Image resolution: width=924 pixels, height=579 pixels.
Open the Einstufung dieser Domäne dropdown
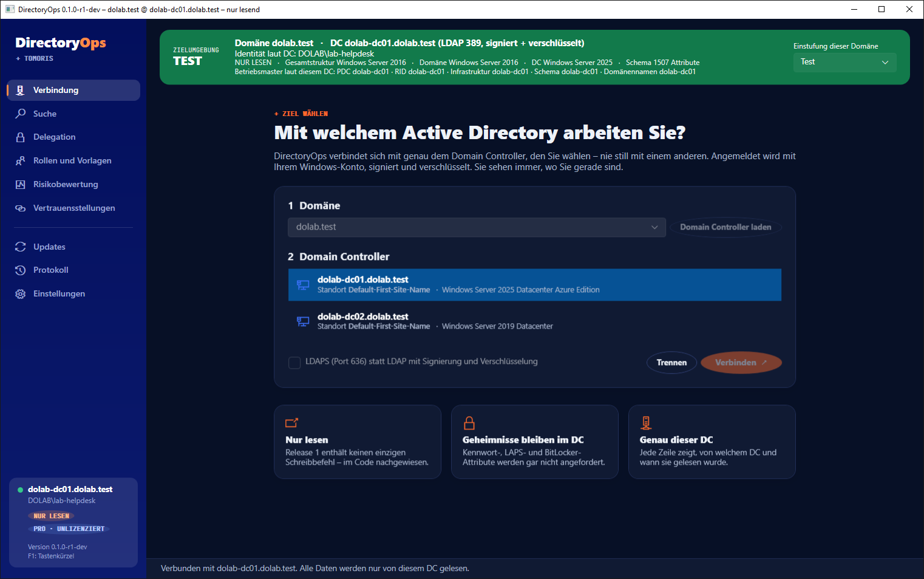click(844, 62)
